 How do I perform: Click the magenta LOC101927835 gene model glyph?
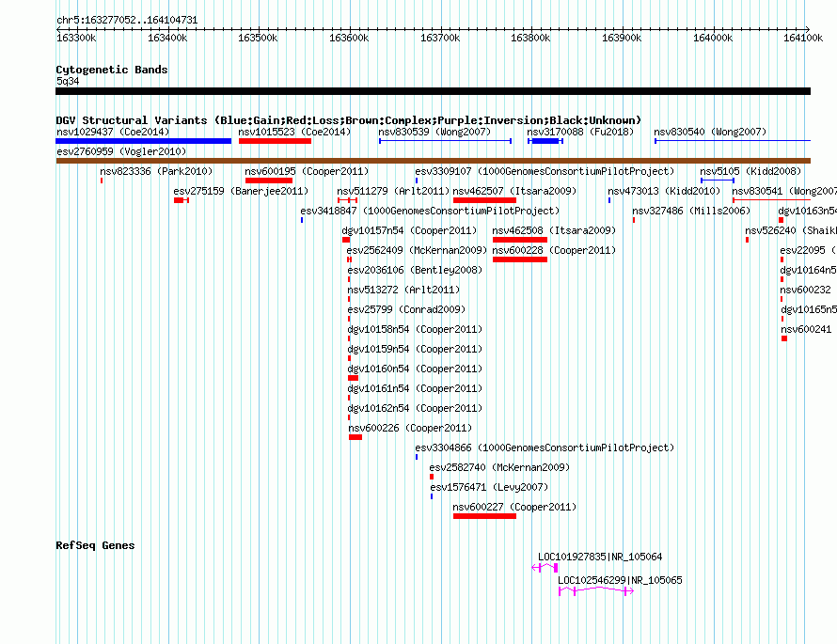[545, 568]
